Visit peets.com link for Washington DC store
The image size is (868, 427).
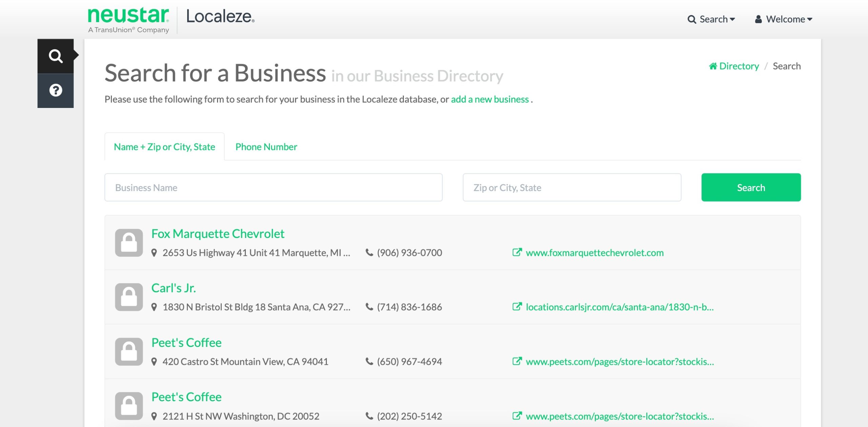tap(620, 416)
